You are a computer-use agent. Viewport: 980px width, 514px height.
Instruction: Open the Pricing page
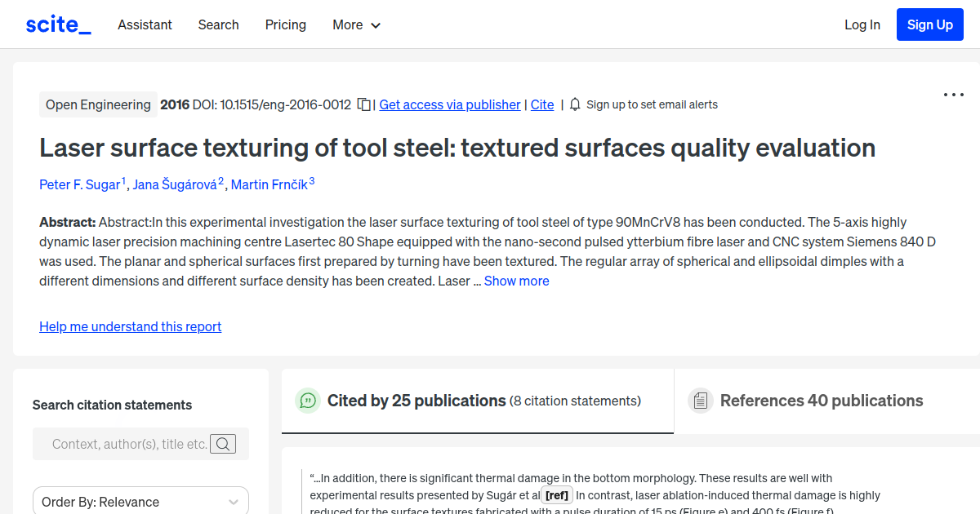[285, 24]
